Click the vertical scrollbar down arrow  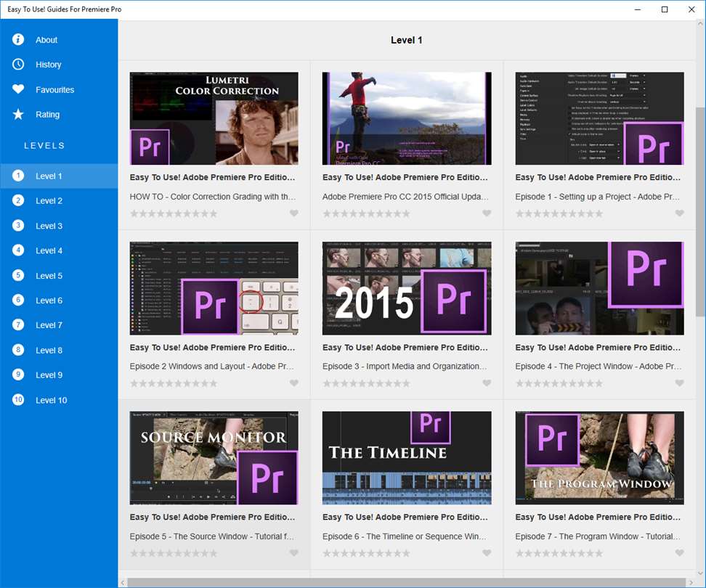700,573
